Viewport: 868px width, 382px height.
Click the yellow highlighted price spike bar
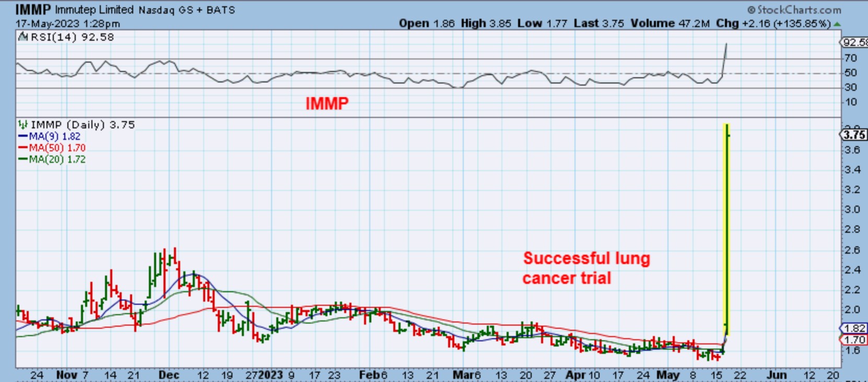tap(726, 230)
